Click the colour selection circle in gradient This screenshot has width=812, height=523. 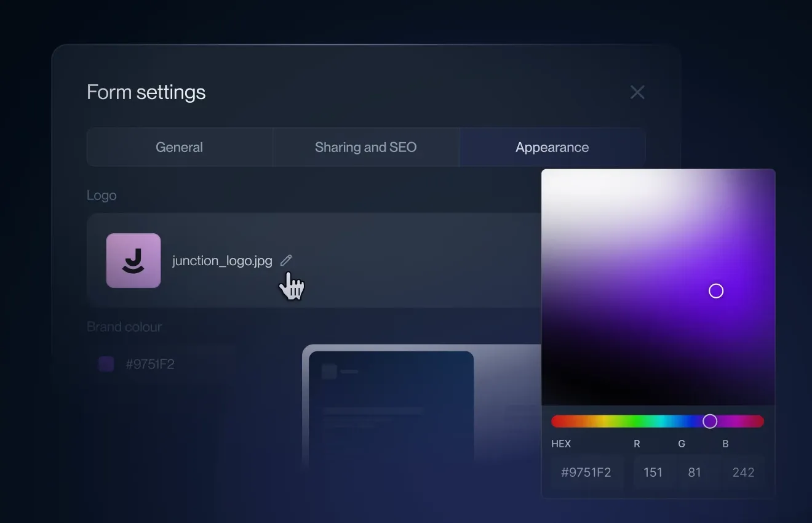(x=716, y=291)
